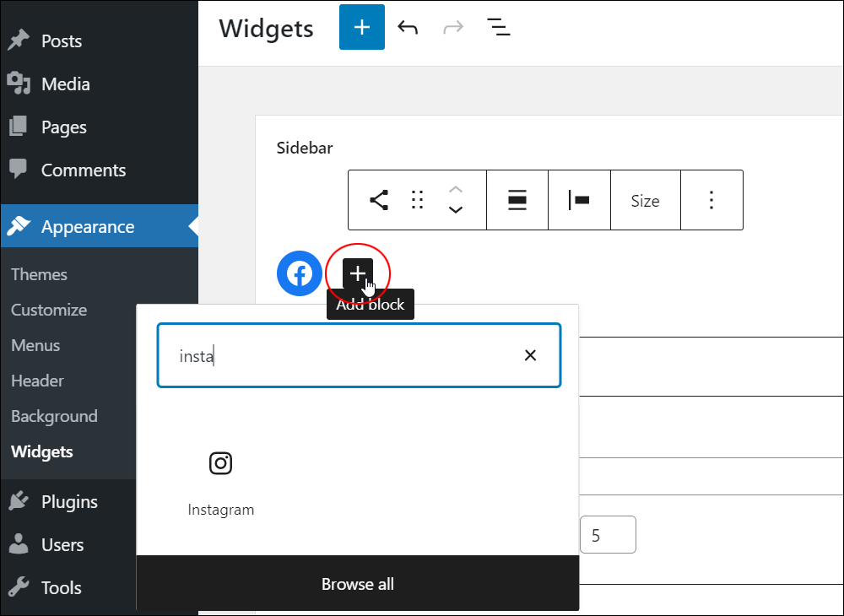Open the Size dropdown
Viewport: 844px width, 616px height.
(646, 201)
